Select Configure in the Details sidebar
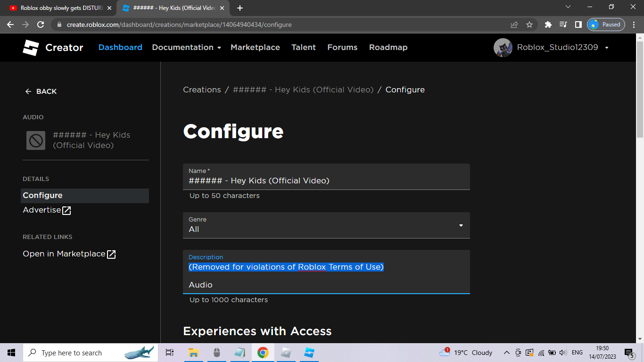The height and width of the screenshot is (362, 644). pos(85,196)
